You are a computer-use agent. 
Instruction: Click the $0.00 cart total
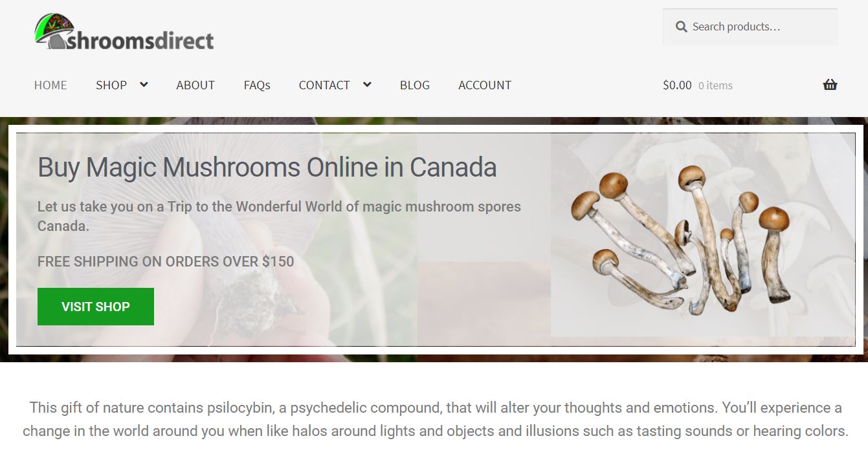pyautogui.click(x=677, y=85)
